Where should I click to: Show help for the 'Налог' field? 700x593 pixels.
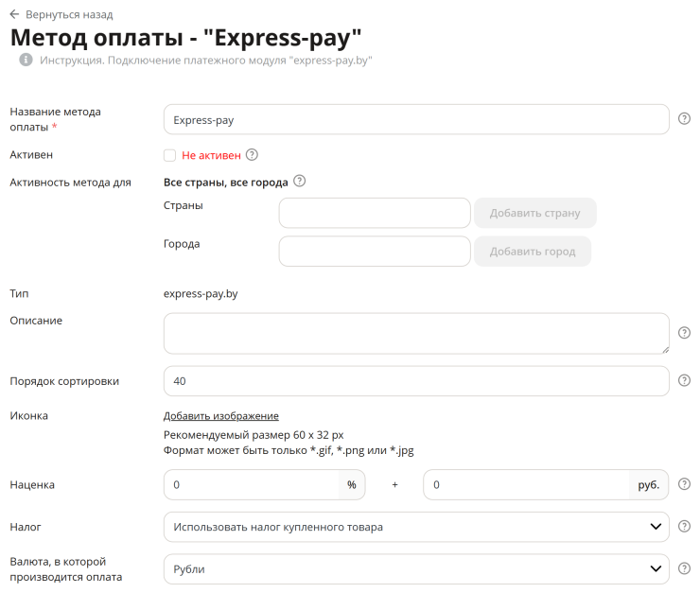684,527
